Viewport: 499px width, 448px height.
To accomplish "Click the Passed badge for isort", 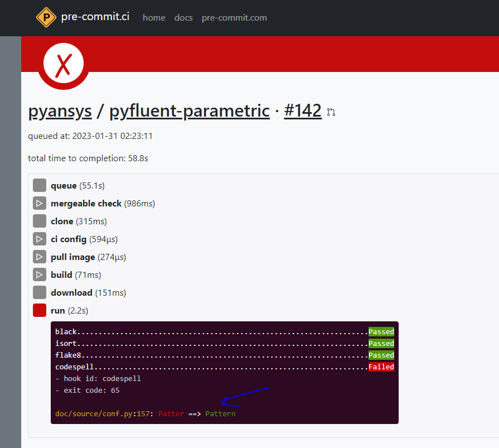I will [381, 344].
